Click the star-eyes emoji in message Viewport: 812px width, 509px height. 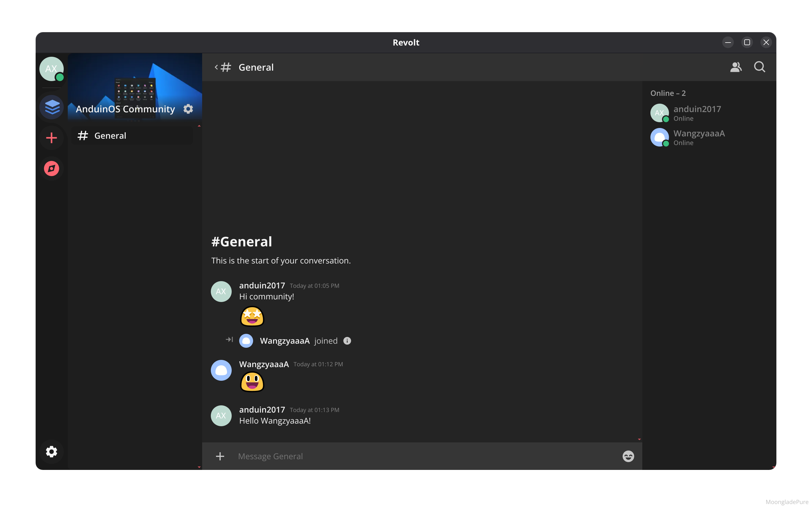coord(252,316)
